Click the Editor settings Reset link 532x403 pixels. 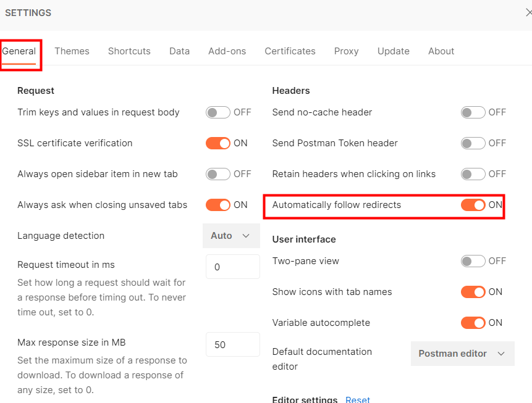pyautogui.click(x=358, y=399)
